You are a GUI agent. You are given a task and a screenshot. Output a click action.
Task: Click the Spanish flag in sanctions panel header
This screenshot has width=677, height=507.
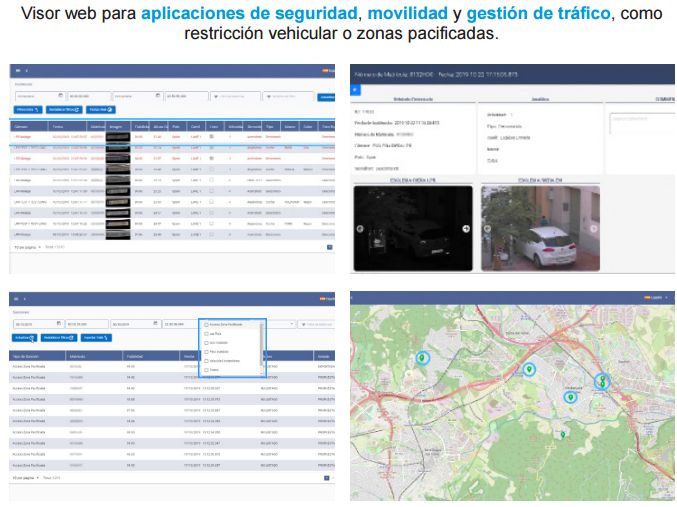(x=322, y=298)
